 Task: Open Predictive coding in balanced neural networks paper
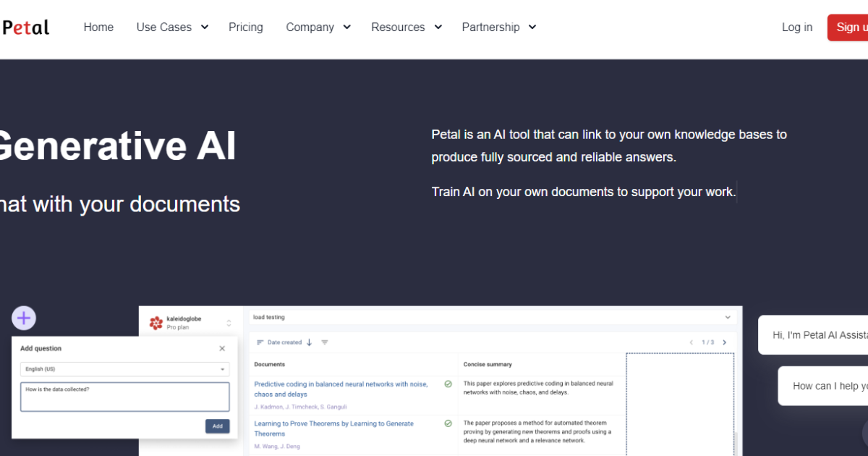point(341,389)
